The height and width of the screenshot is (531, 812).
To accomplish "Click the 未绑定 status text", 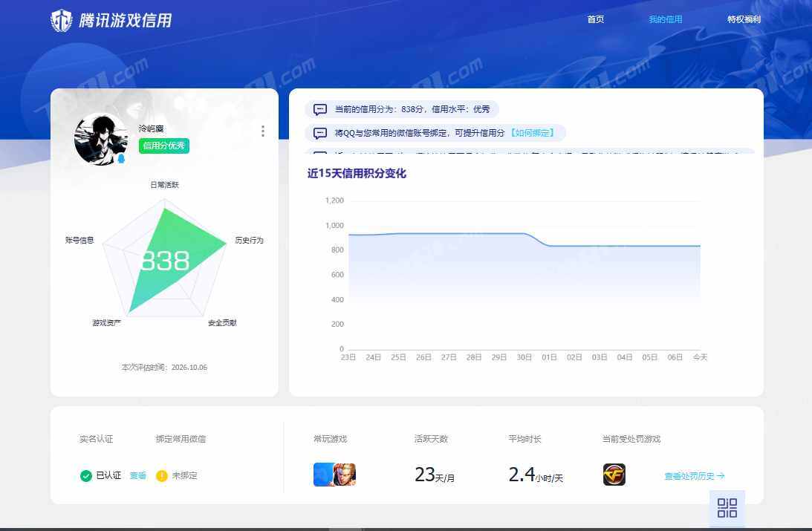I will [x=184, y=475].
